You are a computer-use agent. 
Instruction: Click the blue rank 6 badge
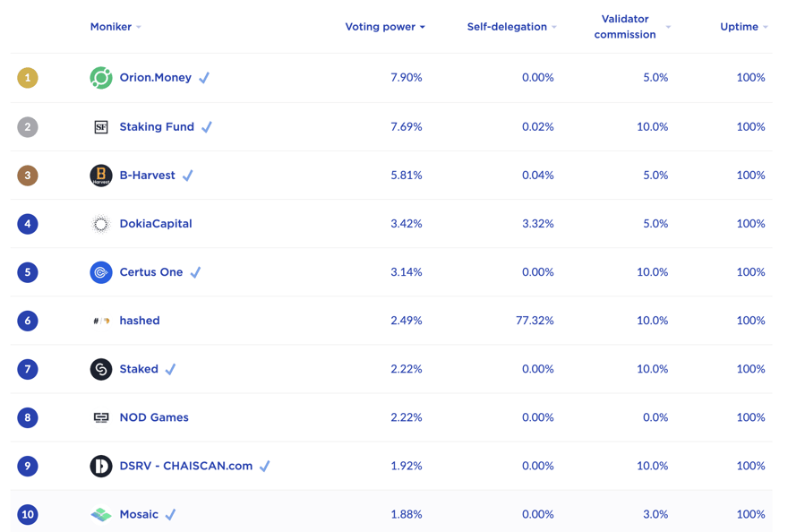tap(28, 321)
